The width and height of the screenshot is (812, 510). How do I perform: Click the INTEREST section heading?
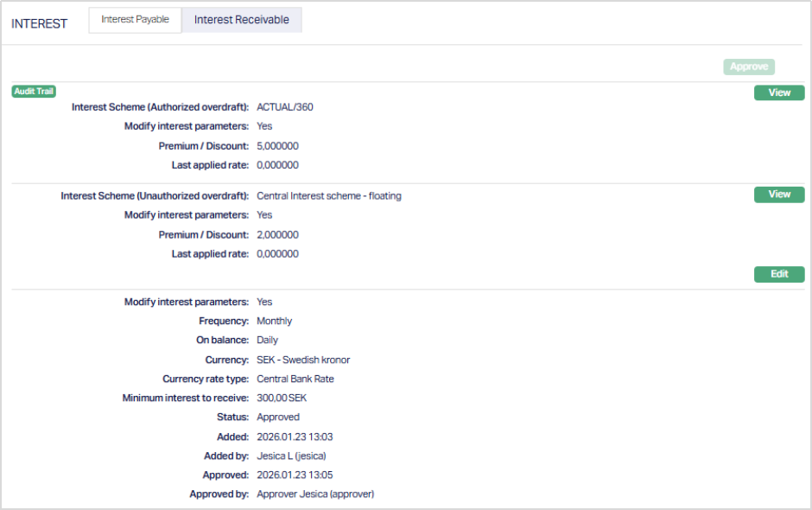coord(39,23)
